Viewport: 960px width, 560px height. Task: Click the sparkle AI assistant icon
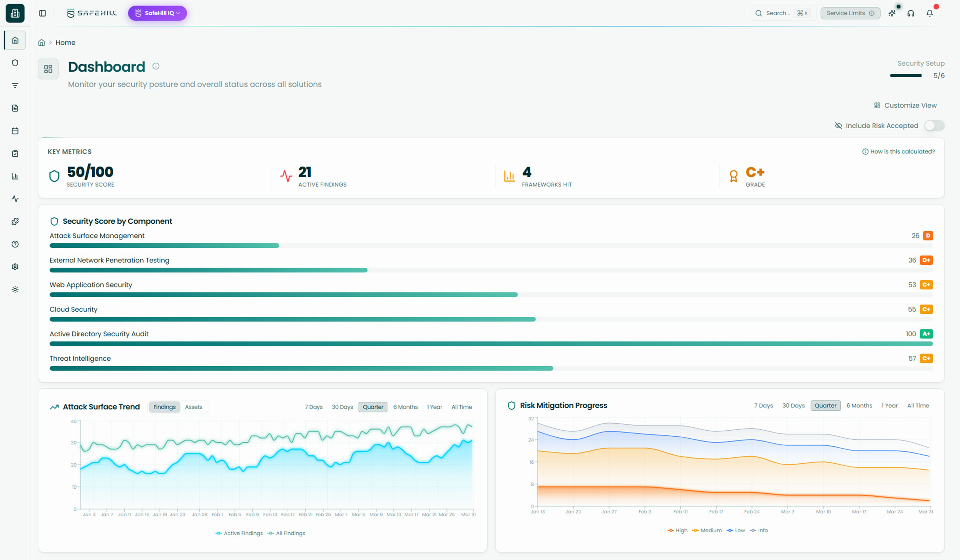(x=892, y=13)
